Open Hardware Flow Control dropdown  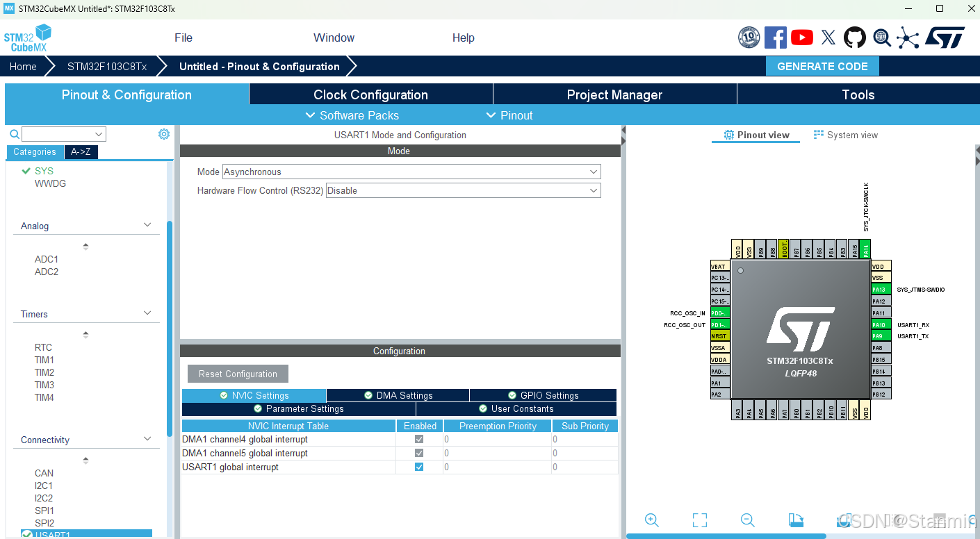[x=463, y=190]
